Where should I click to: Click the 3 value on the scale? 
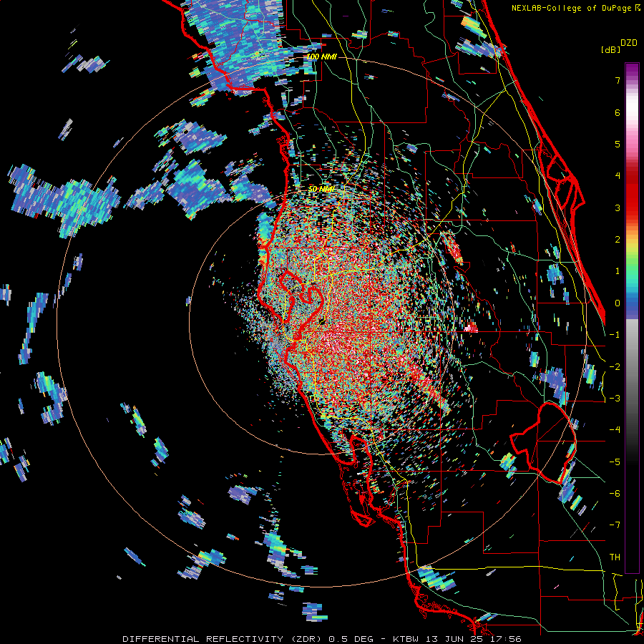tap(618, 208)
